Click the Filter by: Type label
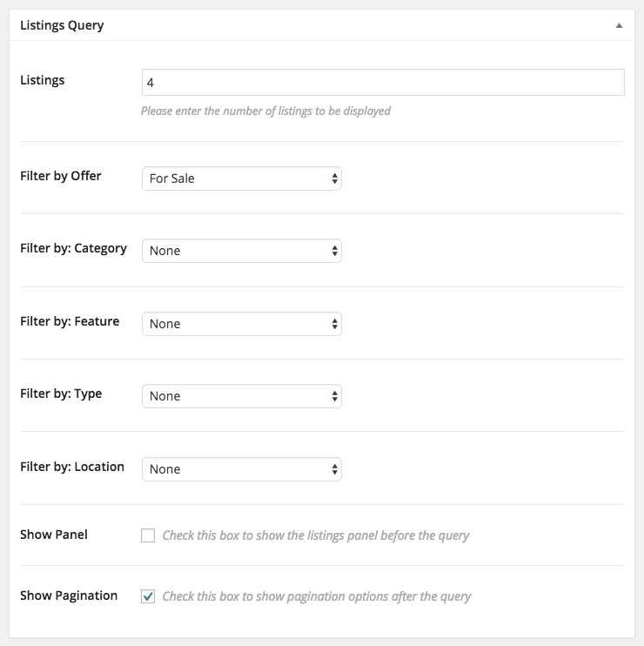This screenshot has width=644, height=646. coord(61,394)
